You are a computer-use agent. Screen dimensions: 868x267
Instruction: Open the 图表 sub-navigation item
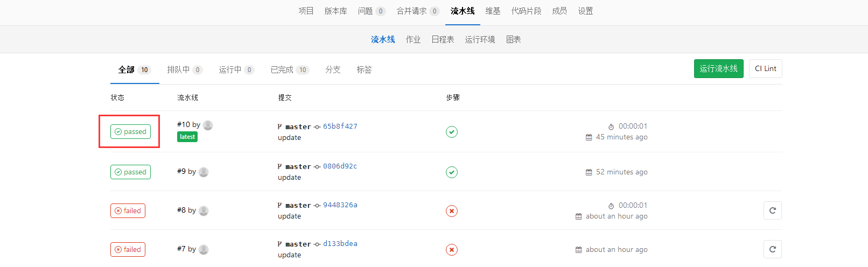tap(513, 40)
